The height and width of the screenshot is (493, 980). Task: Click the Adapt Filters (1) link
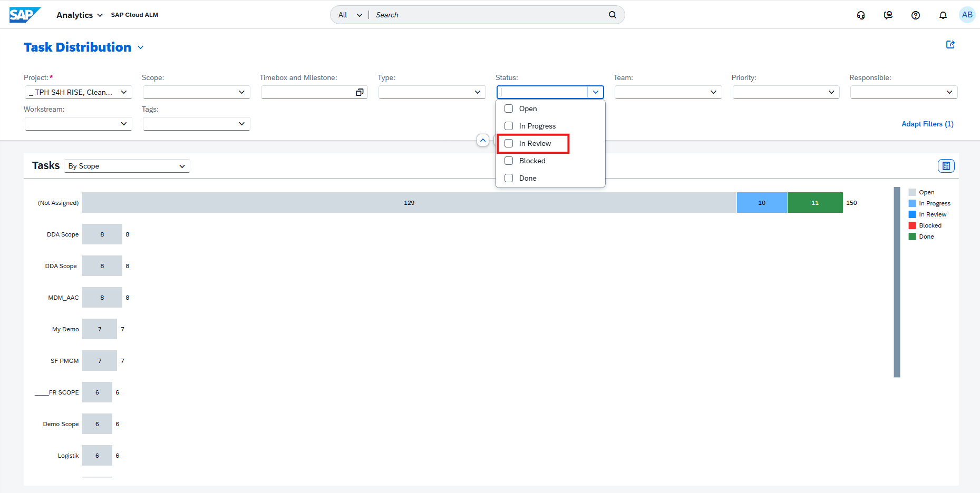927,124
